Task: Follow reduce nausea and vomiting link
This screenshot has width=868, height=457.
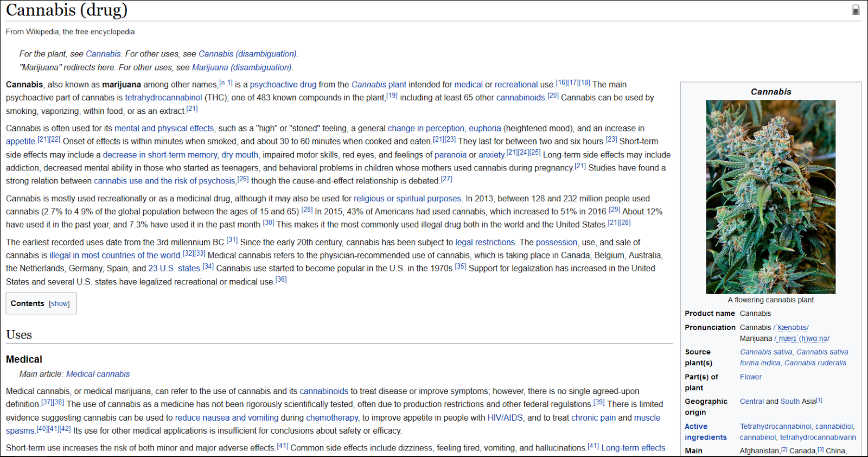Action: click(x=227, y=418)
